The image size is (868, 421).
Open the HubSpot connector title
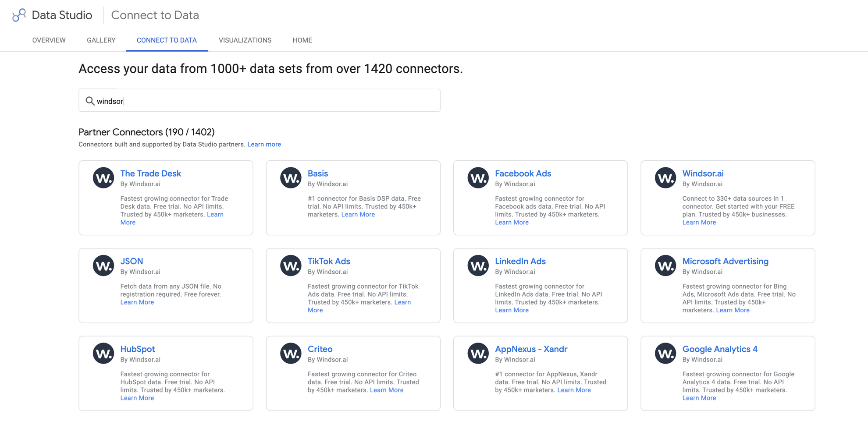coord(138,349)
